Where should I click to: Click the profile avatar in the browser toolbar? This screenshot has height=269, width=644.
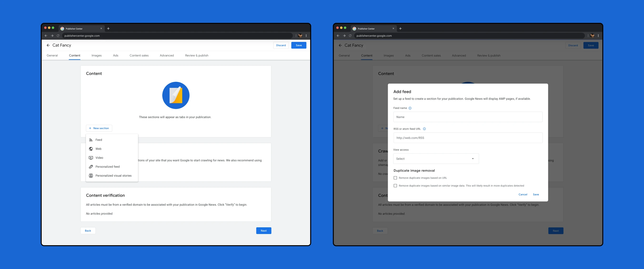point(300,35)
